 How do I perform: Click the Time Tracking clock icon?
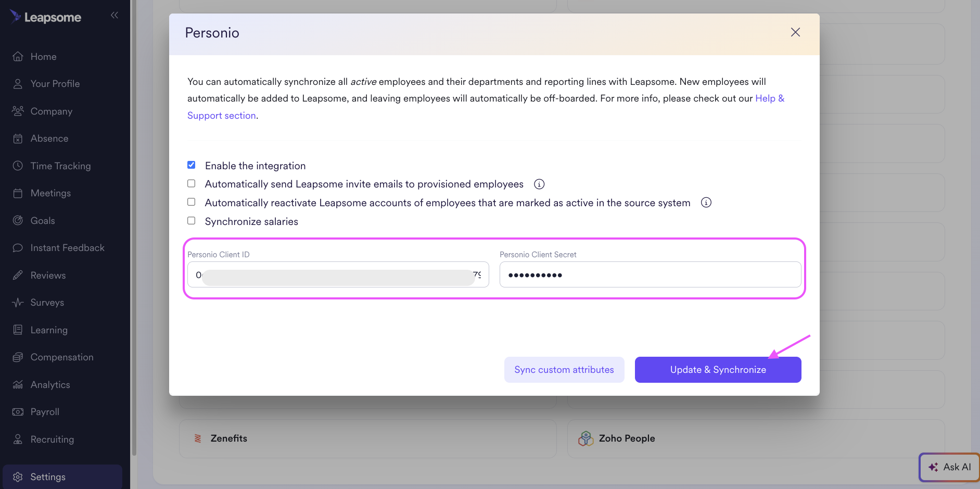18,166
